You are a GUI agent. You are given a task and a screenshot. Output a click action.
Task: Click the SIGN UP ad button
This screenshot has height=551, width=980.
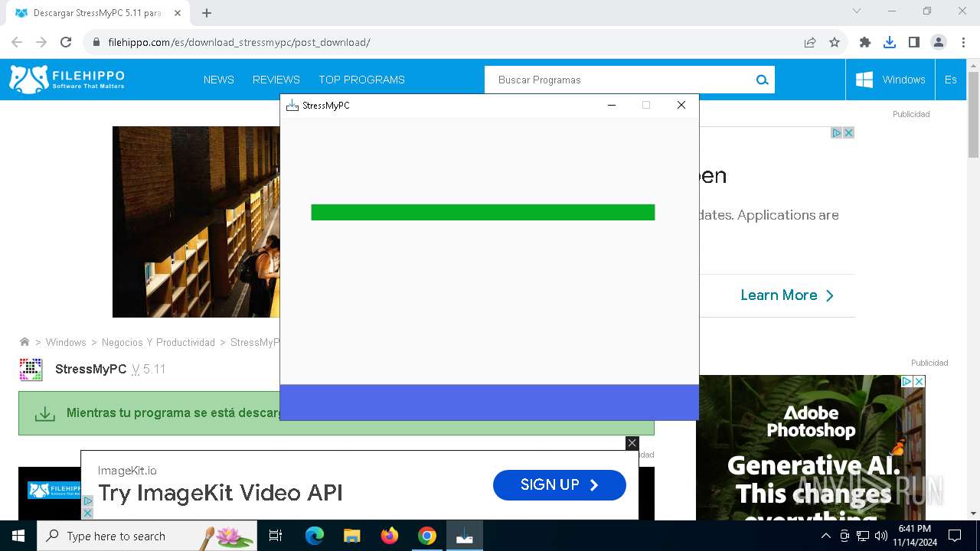560,485
